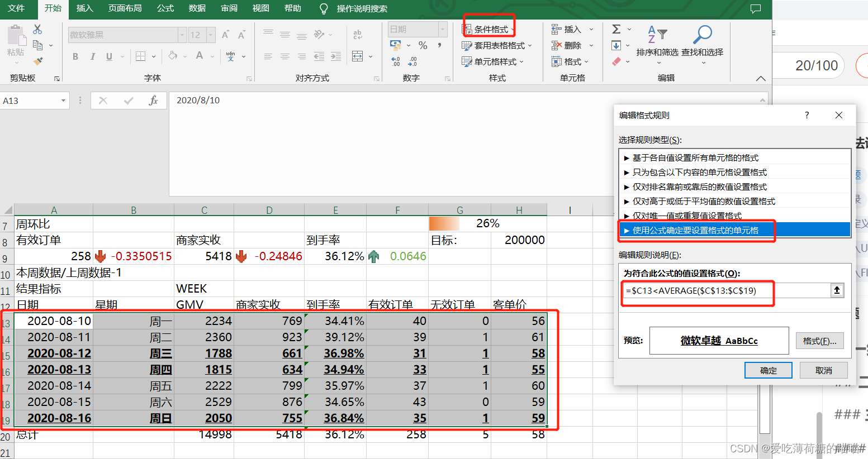Click the Copy icon in clipboard group

(38, 45)
